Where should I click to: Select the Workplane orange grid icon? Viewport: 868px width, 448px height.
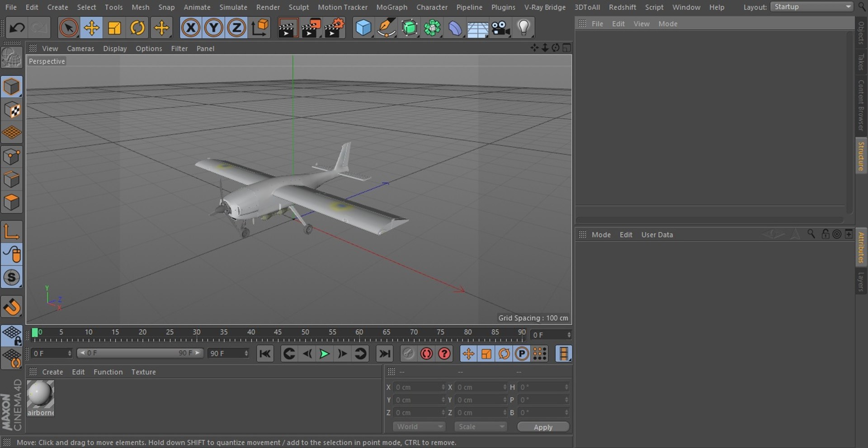click(x=12, y=133)
